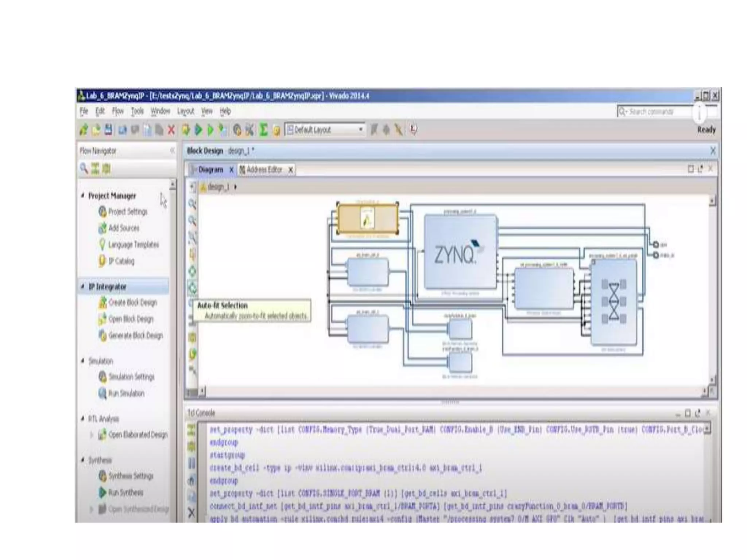Image resolution: width=747 pixels, height=560 pixels.
Task: Close the Diagram tab
Action: [231, 170]
